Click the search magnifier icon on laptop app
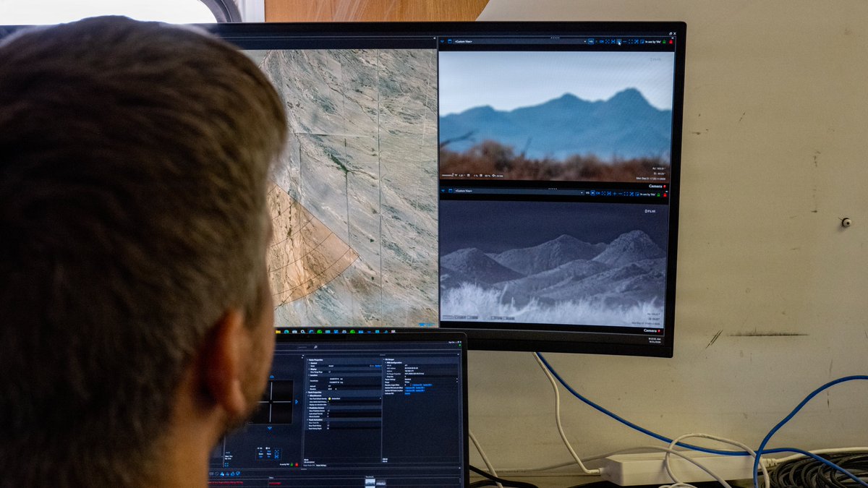This screenshot has width=868, height=488. [315, 347]
